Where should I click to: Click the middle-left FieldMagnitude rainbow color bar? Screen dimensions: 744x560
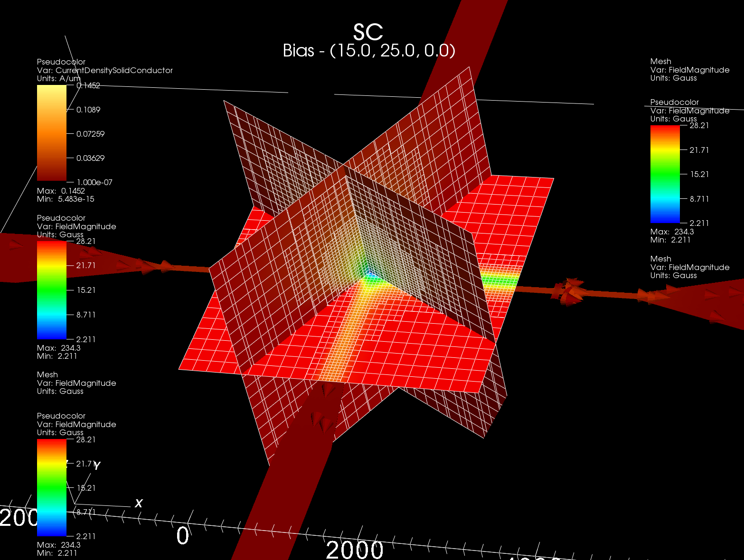pyautogui.click(x=52, y=290)
